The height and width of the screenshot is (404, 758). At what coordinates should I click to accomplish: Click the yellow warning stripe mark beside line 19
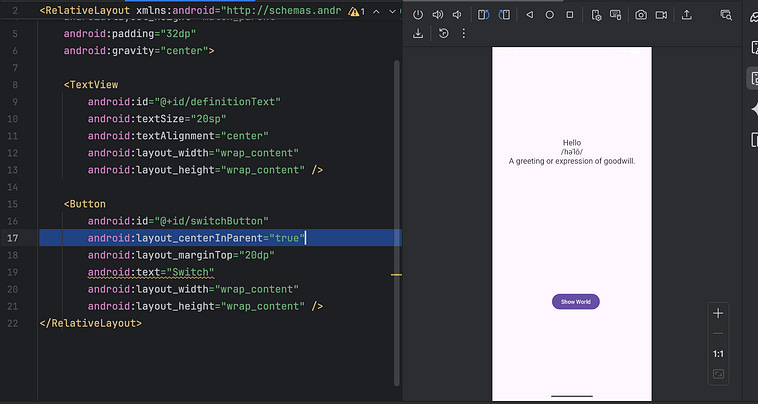(396, 274)
